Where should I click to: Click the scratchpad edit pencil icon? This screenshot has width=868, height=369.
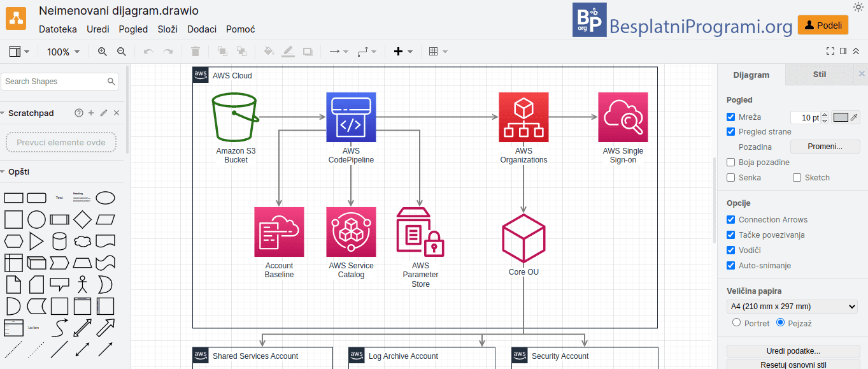coord(104,113)
